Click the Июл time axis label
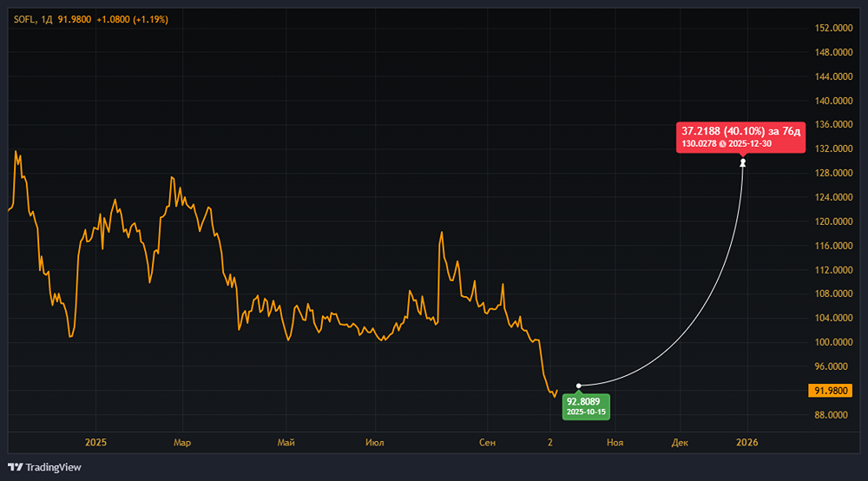The image size is (868, 481). click(375, 443)
